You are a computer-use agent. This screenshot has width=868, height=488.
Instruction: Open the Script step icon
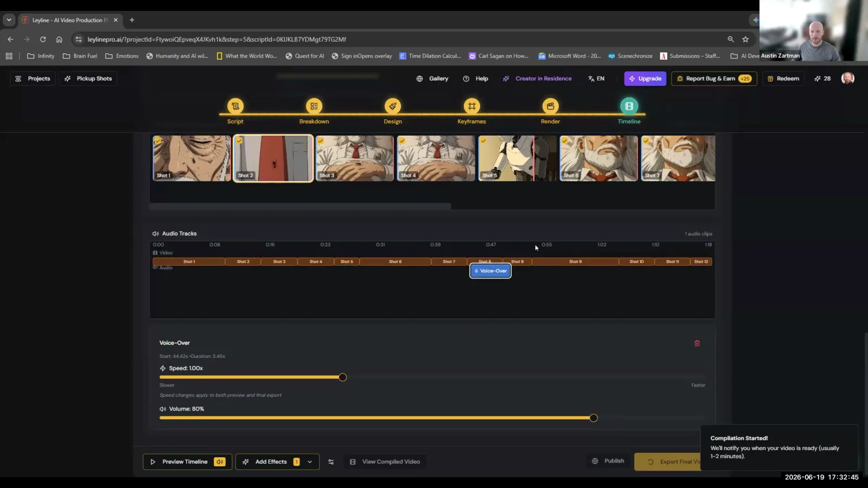[x=235, y=106]
